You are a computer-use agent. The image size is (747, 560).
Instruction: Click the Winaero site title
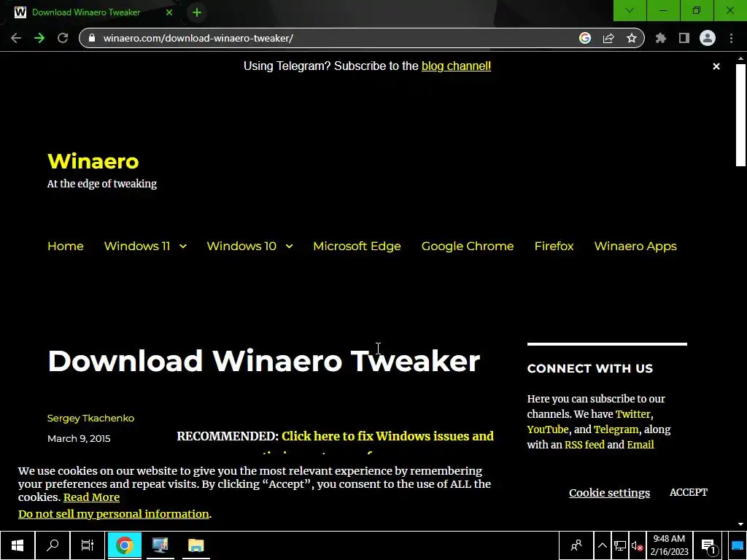point(93,161)
